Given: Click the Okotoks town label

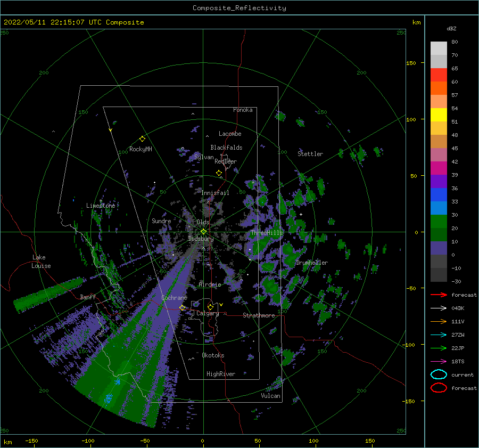Looking at the screenshot, I should (x=213, y=355).
